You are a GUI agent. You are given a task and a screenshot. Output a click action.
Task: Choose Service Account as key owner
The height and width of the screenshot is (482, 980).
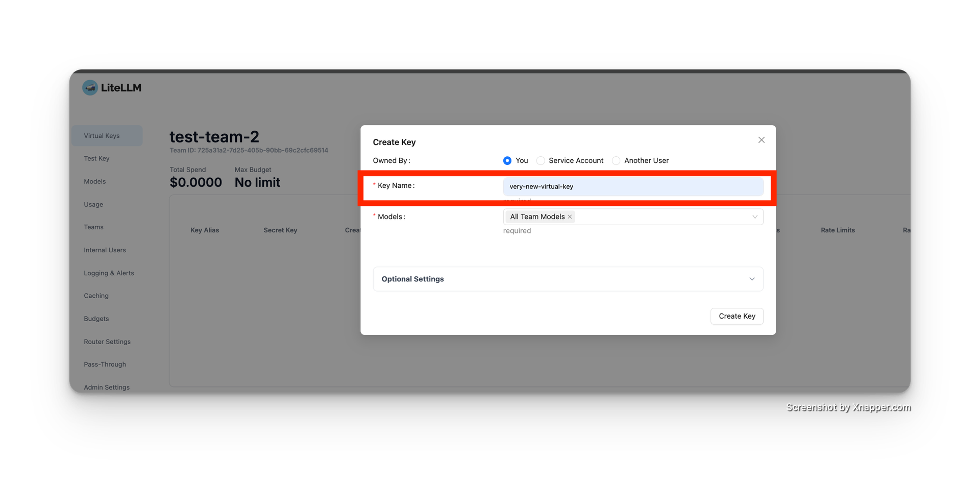(541, 161)
